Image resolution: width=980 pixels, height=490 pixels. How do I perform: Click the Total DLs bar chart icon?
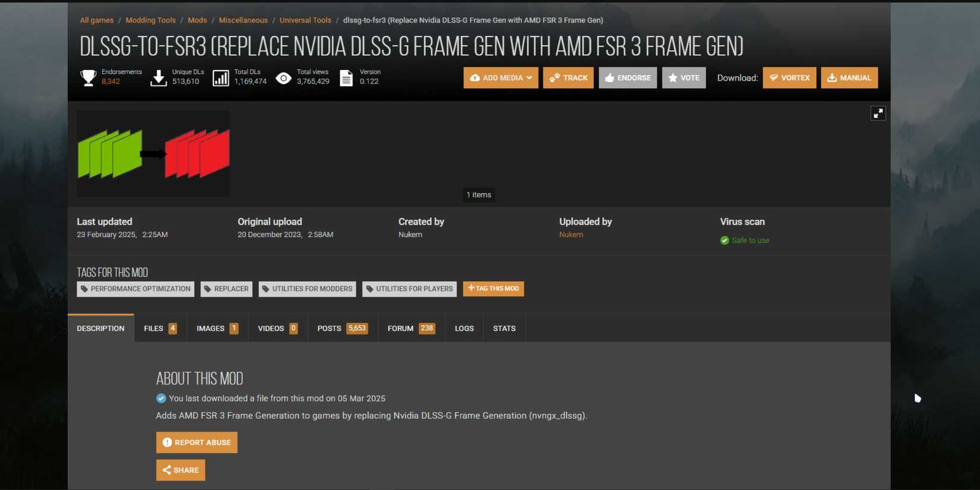(x=221, y=78)
